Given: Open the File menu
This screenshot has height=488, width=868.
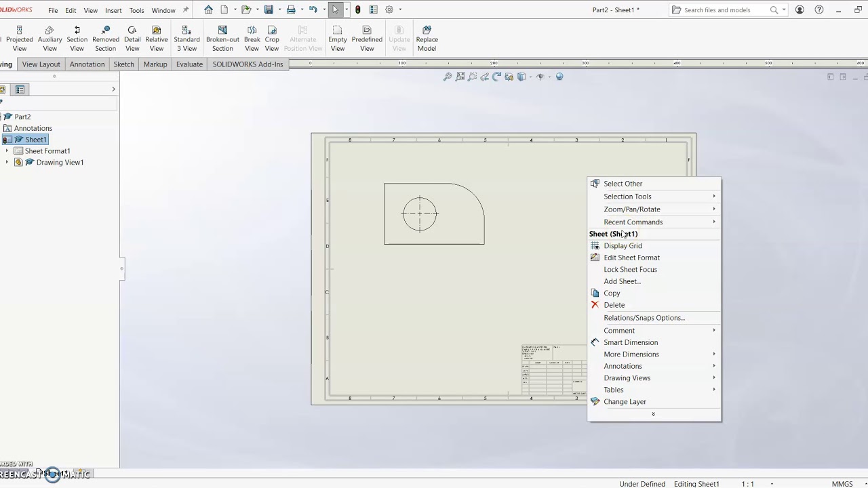Looking at the screenshot, I should 53,11.
